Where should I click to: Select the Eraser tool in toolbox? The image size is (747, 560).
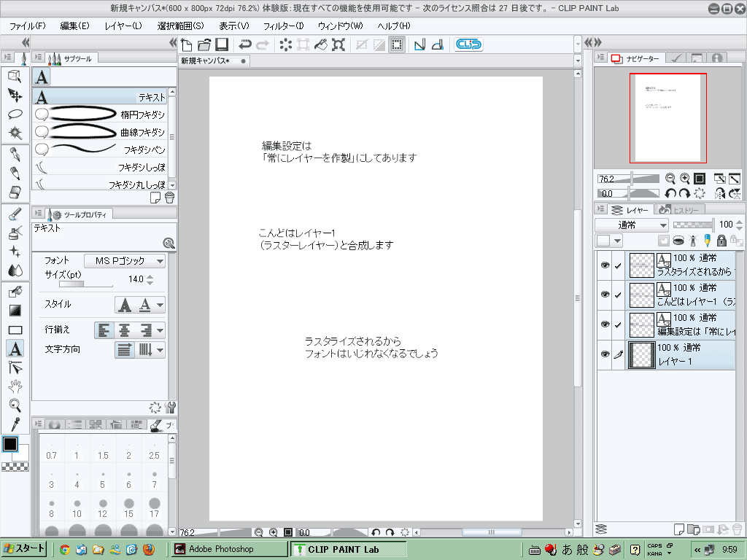pyautogui.click(x=15, y=192)
